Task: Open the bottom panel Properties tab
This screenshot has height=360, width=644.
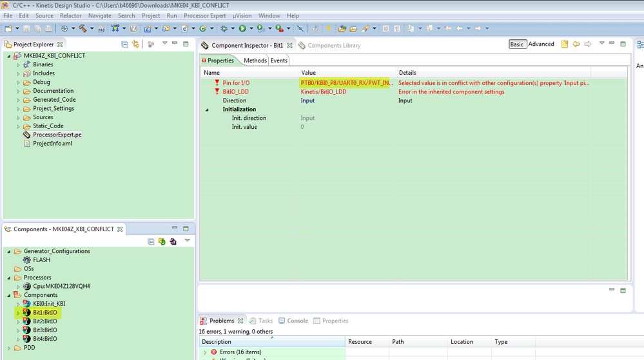Action: pos(331,321)
